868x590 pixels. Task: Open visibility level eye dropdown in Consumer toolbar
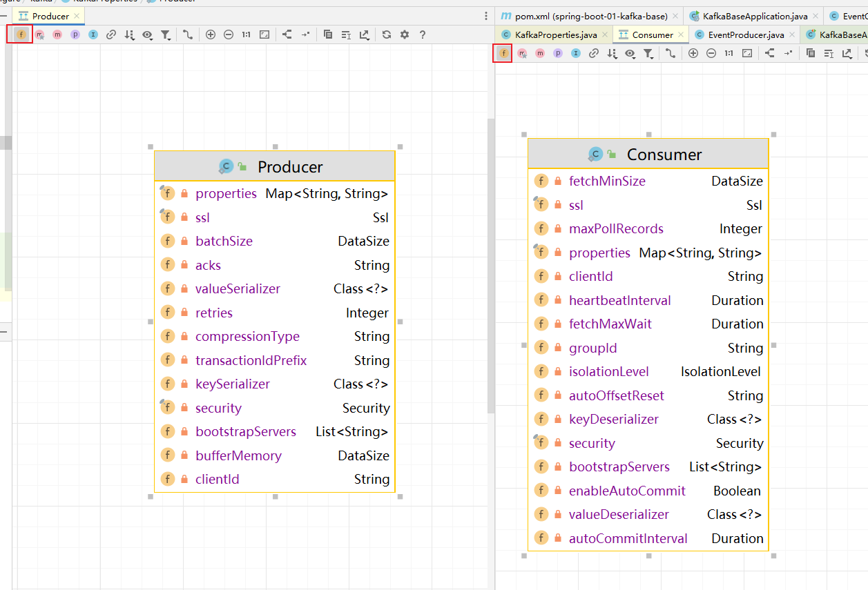630,53
